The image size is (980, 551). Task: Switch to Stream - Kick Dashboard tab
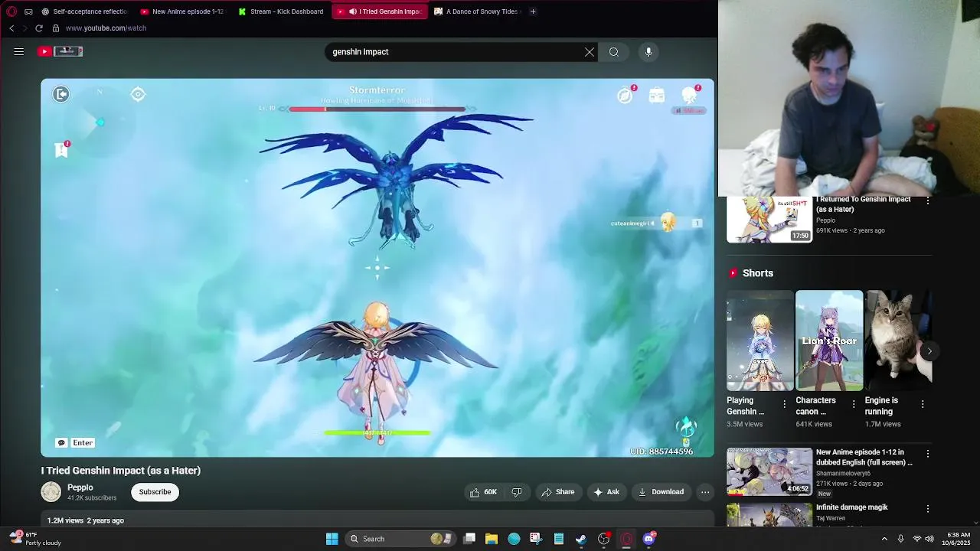[281, 11]
